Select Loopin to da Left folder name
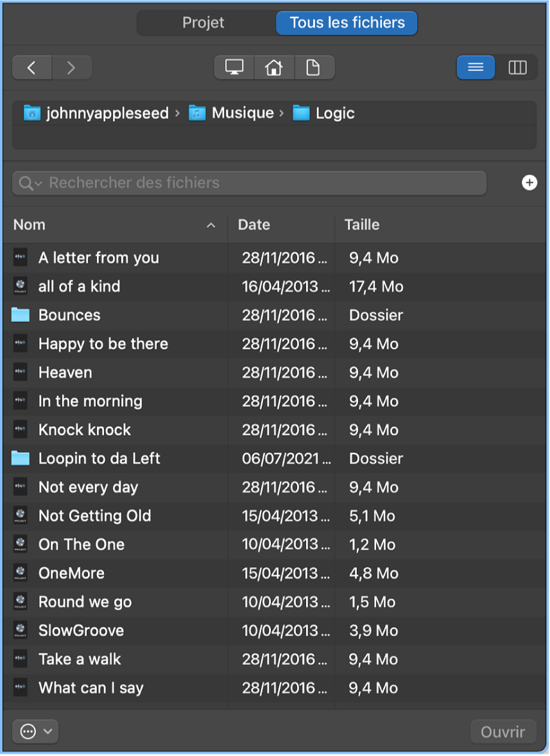Screen dimensions: 550x756 99,458
